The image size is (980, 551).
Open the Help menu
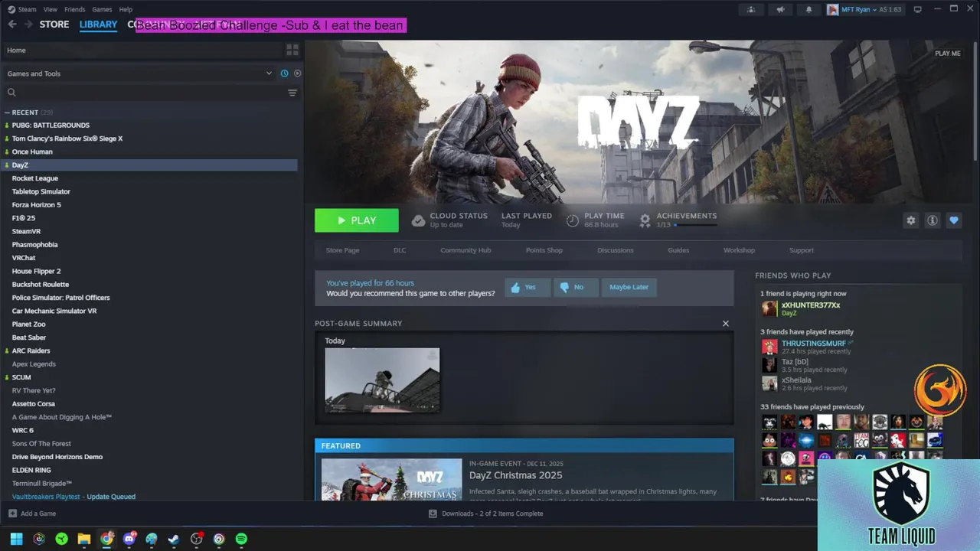[x=126, y=9]
